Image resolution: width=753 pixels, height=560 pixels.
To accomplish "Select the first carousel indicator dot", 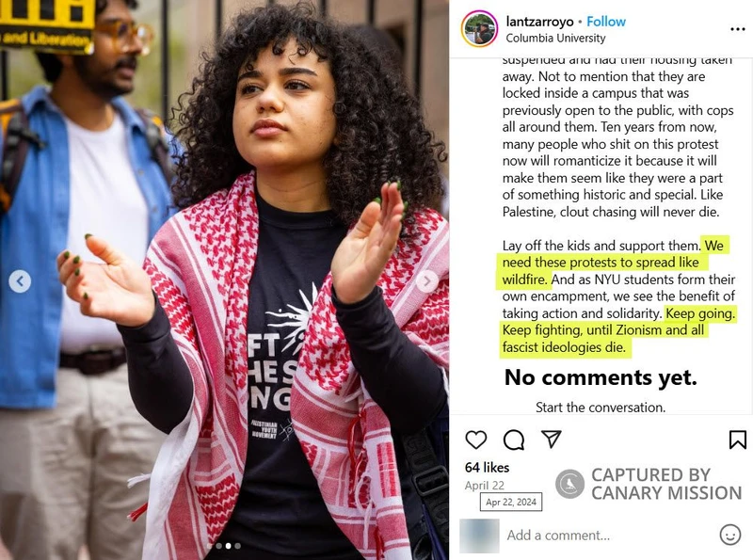I will [x=209, y=546].
